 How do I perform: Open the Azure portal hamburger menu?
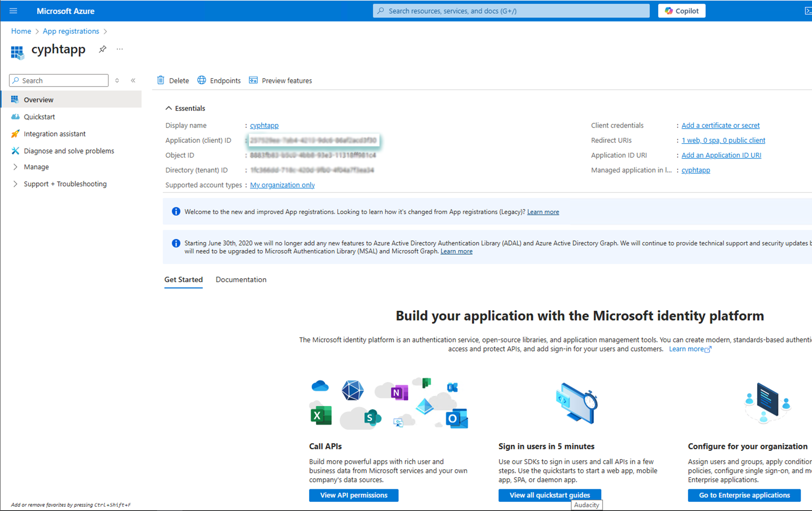pyautogui.click(x=13, y=11)
